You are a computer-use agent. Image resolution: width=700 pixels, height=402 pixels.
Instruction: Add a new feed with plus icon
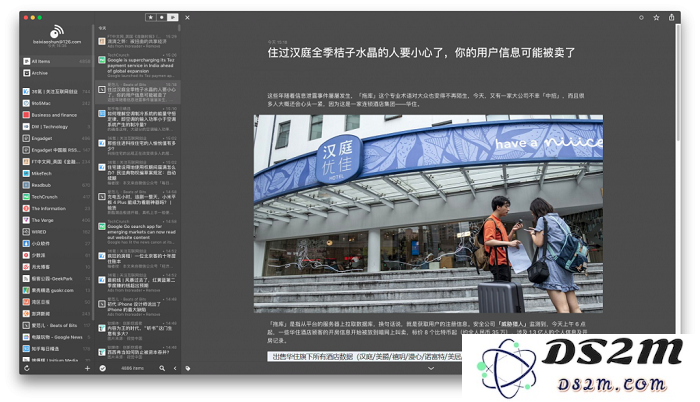[88, 368]
